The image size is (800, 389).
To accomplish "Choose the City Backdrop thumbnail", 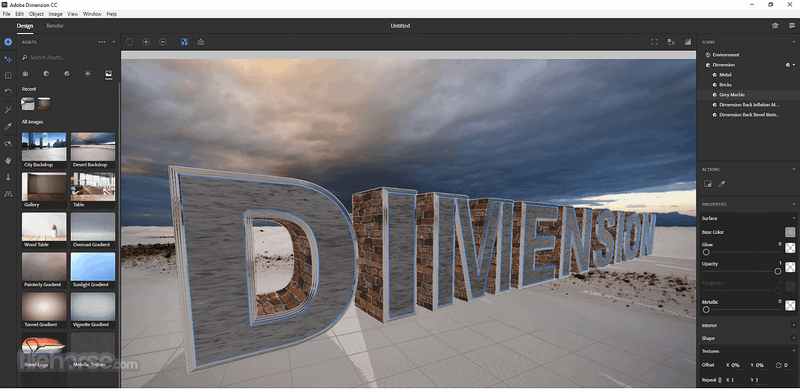I will coord(44,147).
